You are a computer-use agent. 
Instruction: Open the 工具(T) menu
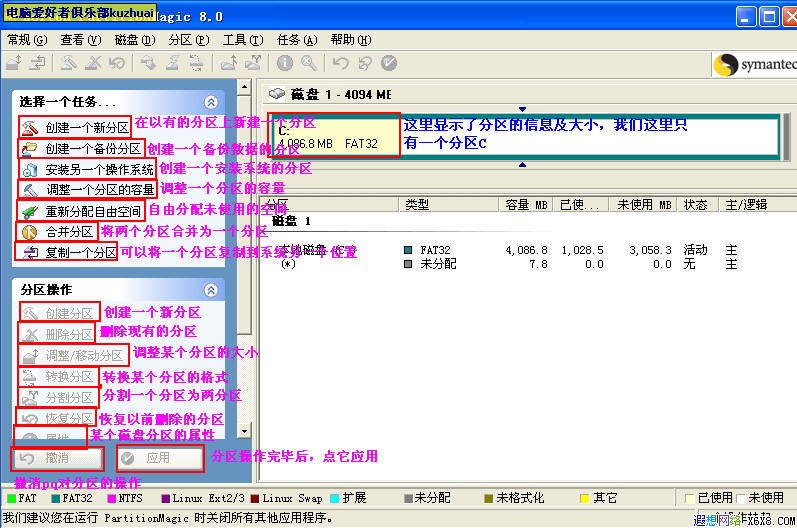242,40
